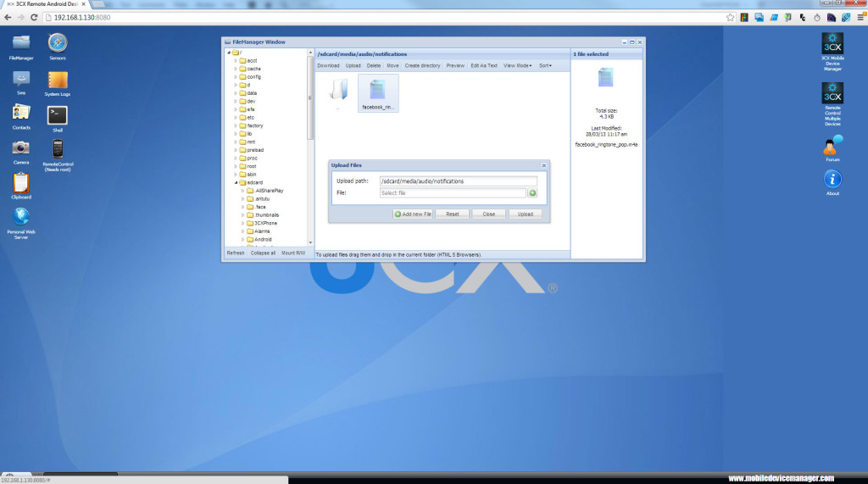Viewport: 868px width, 484px height.
Task: Open the Sort dropdown
Action: coord(545,65)
